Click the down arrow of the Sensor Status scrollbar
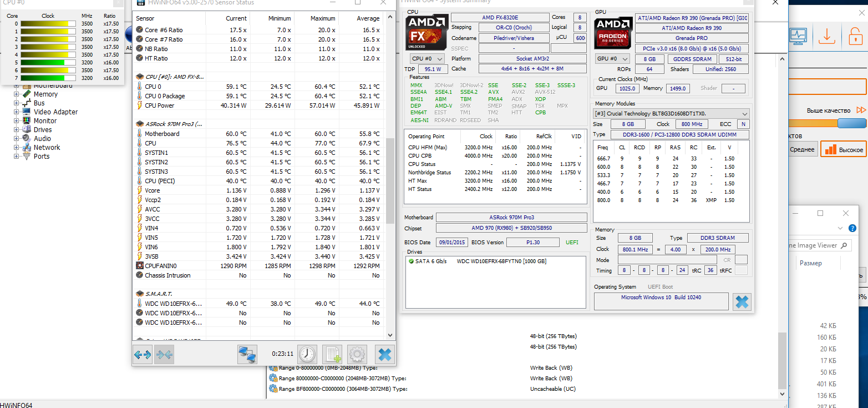Image resolution: width=868 pixels, height=408 pixels. coord(390,335)
